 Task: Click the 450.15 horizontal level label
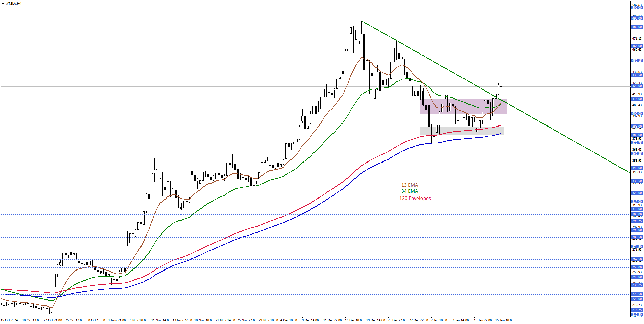point(637,61)
